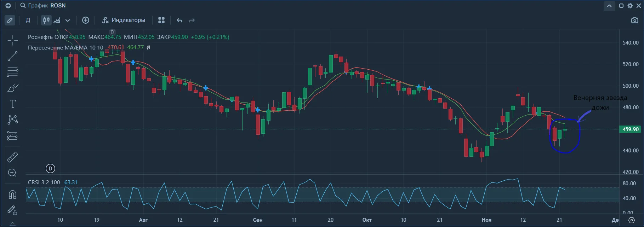Toggle the drawing pencil mode

(10, 20)
